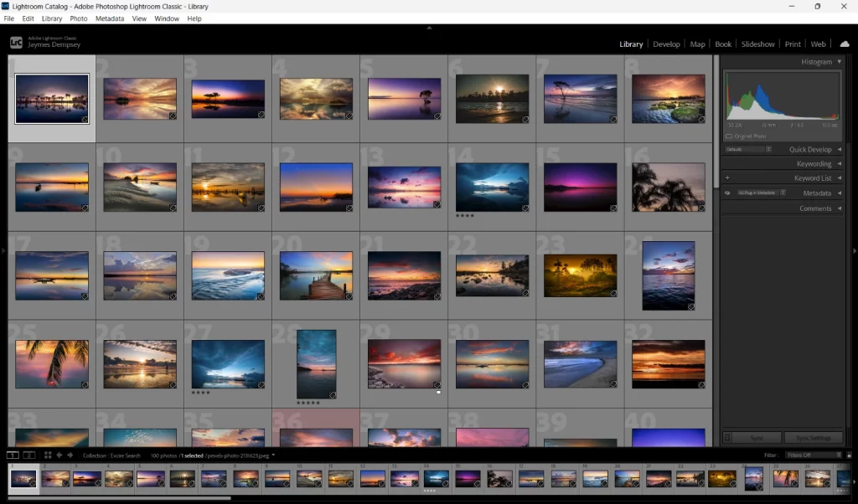Click the plus icon on the Keyword List panel
This screenshot has height=504, width=858.
(x=728, y=177)
